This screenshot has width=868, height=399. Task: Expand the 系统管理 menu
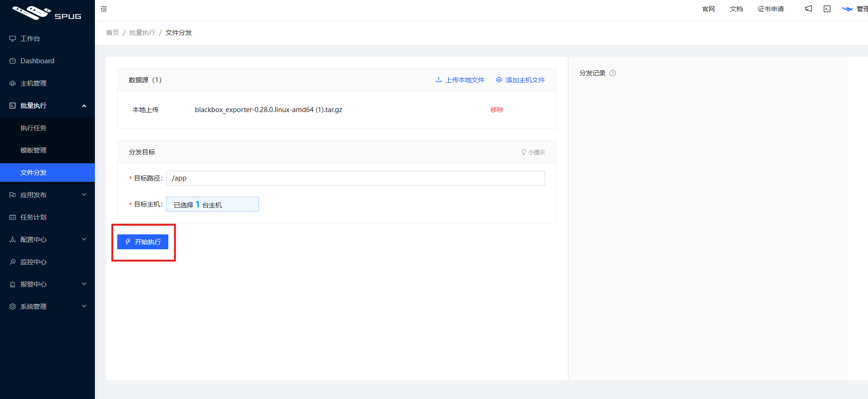click(x=47, y=306)
